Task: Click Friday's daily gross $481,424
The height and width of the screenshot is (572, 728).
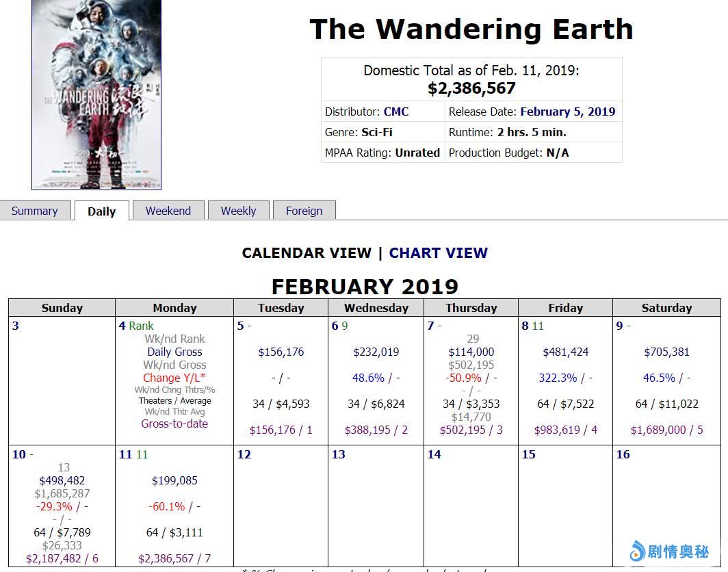Action: pyautogui.click(x=566, y=352)
